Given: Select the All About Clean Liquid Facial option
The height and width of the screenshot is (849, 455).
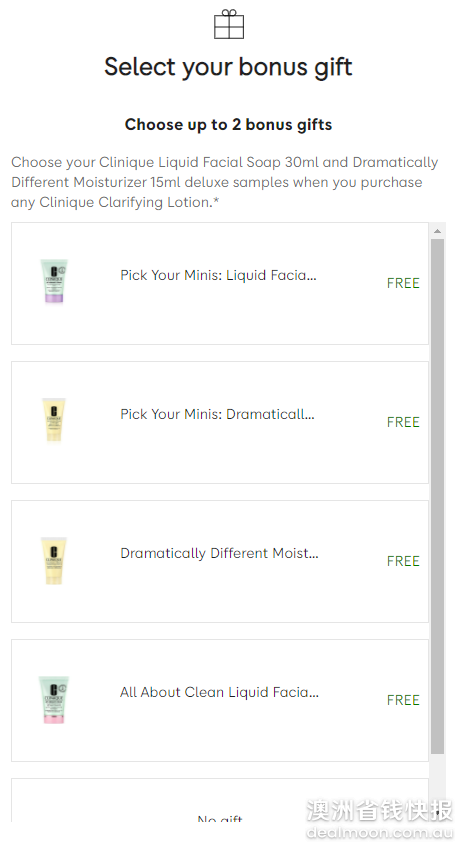Looking at the screenshot, I should [x=220, y=701].
